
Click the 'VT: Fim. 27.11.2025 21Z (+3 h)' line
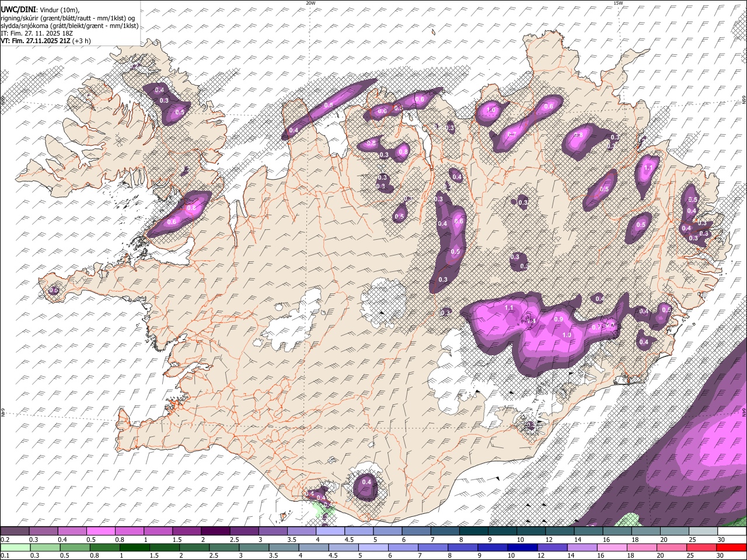[x=46, y=41]
